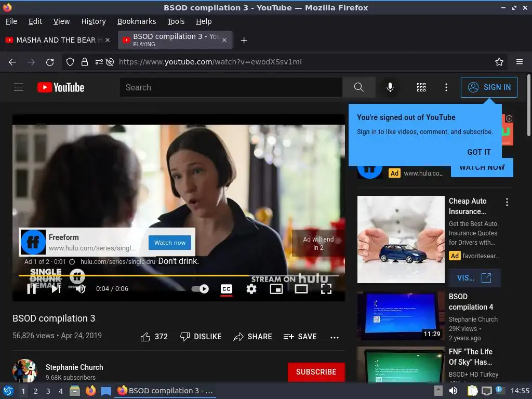Screen dimensions: 532x399
Task: Toggle closed captions CC button
Action: tap(227, 289)
